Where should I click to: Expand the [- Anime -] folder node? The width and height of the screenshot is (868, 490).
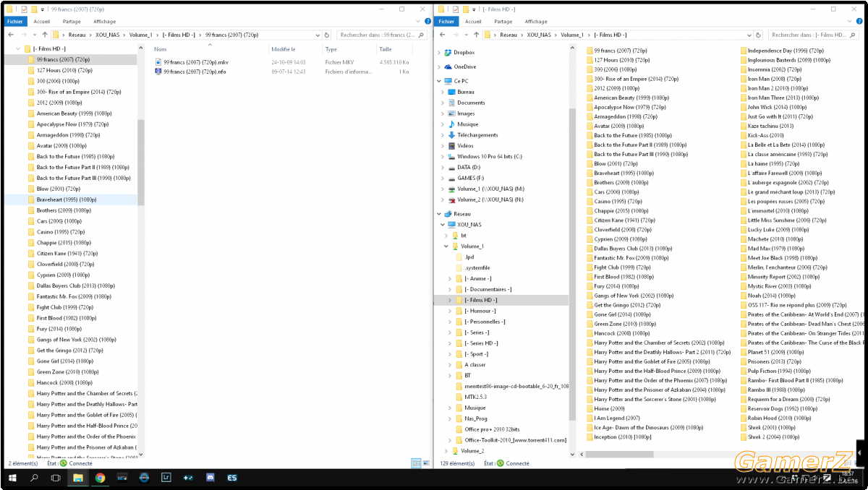coord(450,278)
